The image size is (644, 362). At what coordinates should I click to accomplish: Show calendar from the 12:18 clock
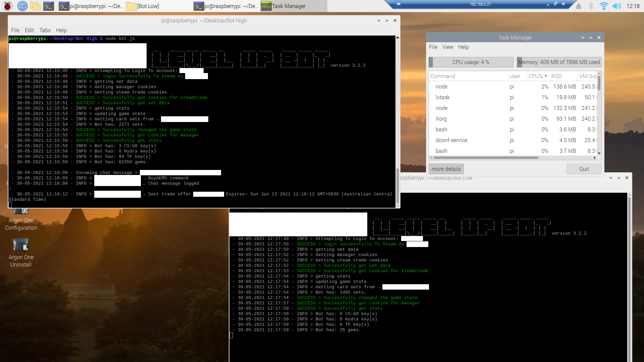633,6
